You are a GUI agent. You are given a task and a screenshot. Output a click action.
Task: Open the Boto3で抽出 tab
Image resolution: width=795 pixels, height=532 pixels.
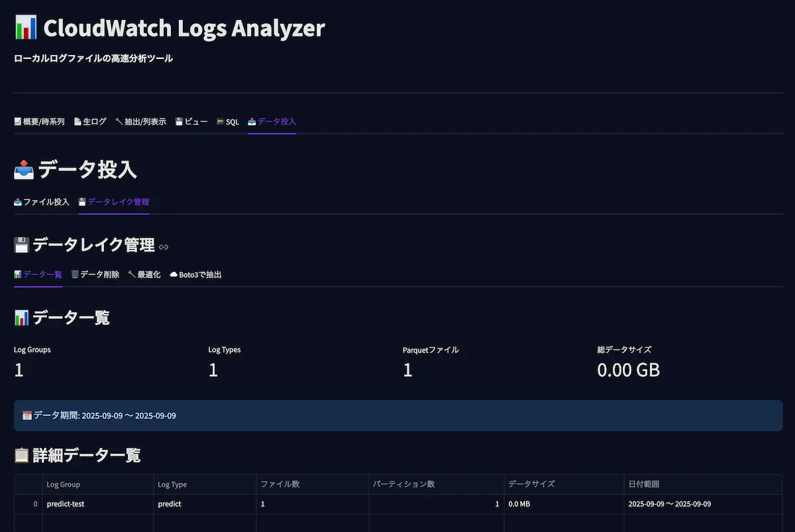pyautogui.click(x=196, y=274)
